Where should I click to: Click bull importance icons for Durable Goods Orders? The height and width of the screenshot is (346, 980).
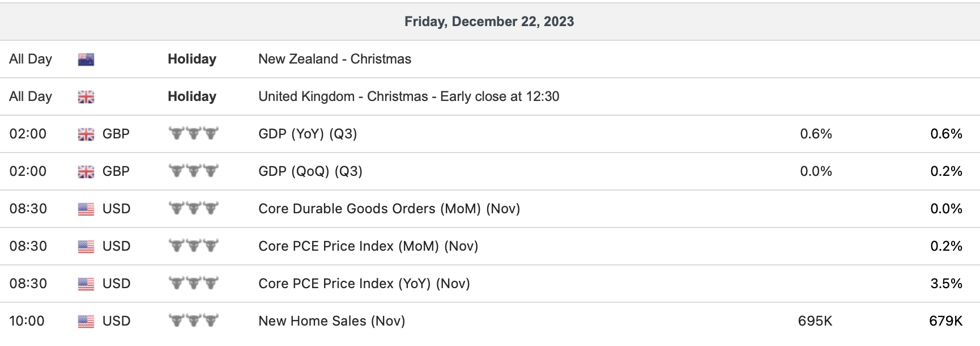point(193,208)
